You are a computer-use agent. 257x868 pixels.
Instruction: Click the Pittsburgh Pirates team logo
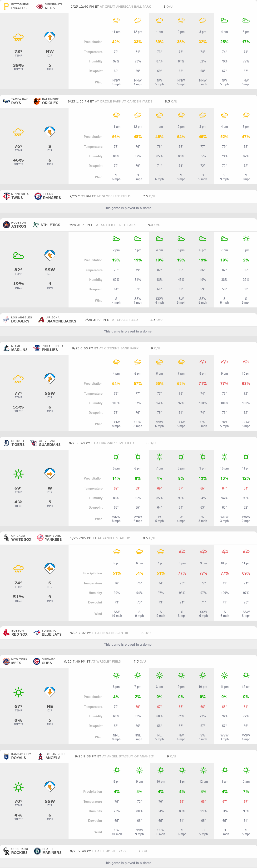[6, 6]
